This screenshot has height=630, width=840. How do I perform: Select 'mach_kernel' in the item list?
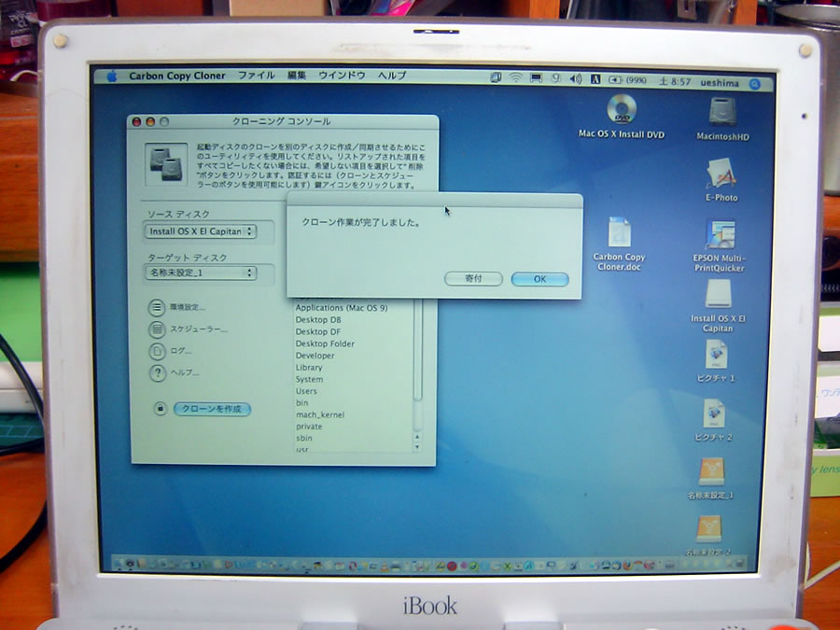(320, 414)
